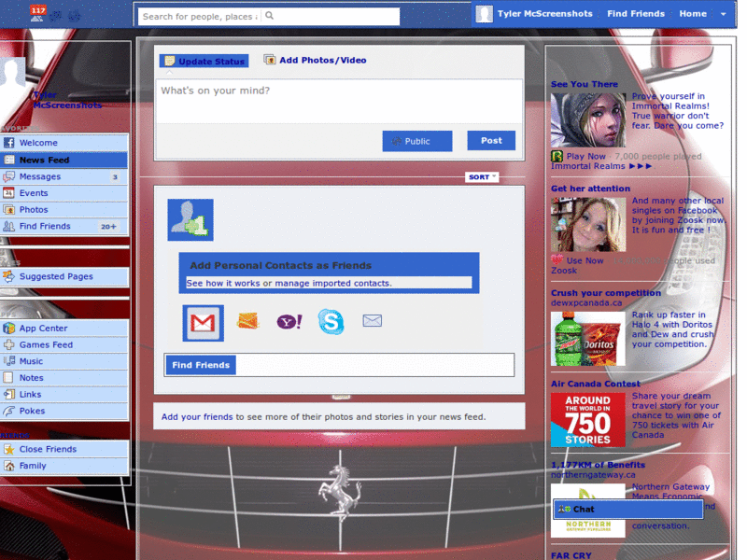This screenshot has height=560, width=747.
Task: Open the Chat bar
Action: click(x=627, y=509)
